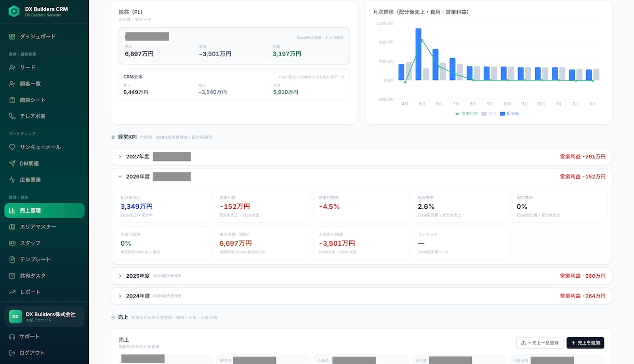This screenshot has height=364, width=634.
Task: Click plus icon in 売上を追加 button
Action: tap(574, 343)
